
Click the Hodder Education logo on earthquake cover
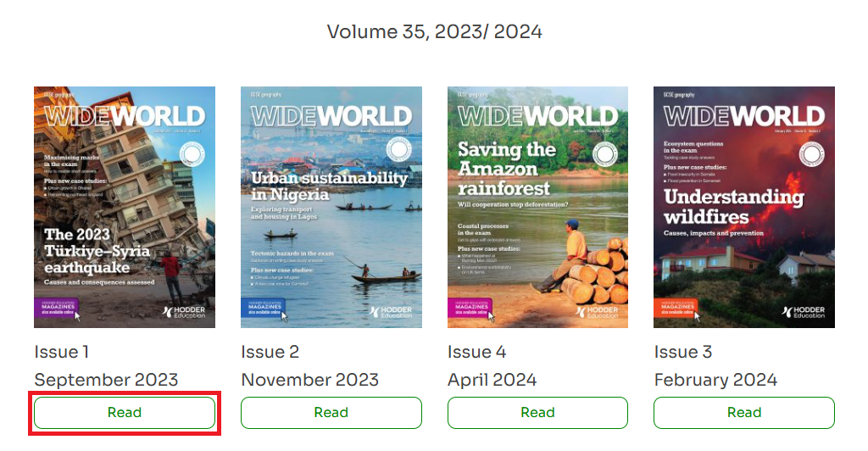[x=184, y=312]
